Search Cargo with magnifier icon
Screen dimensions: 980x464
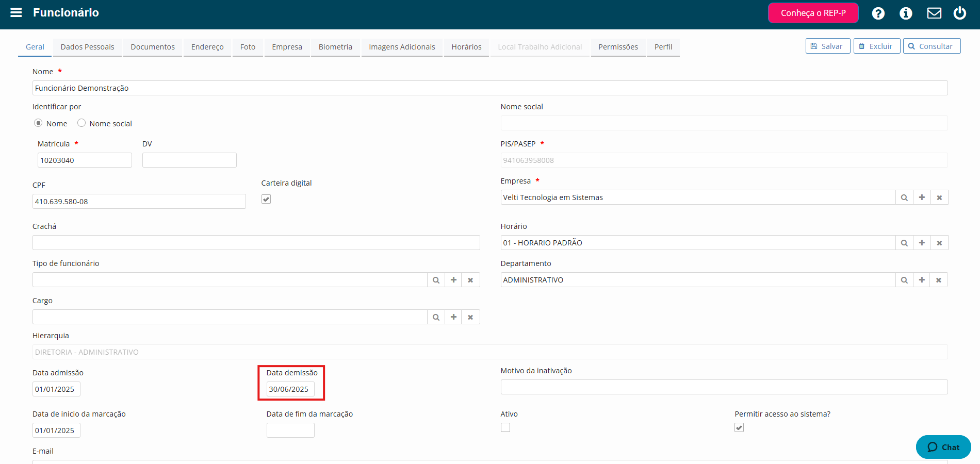coord(436,317)
